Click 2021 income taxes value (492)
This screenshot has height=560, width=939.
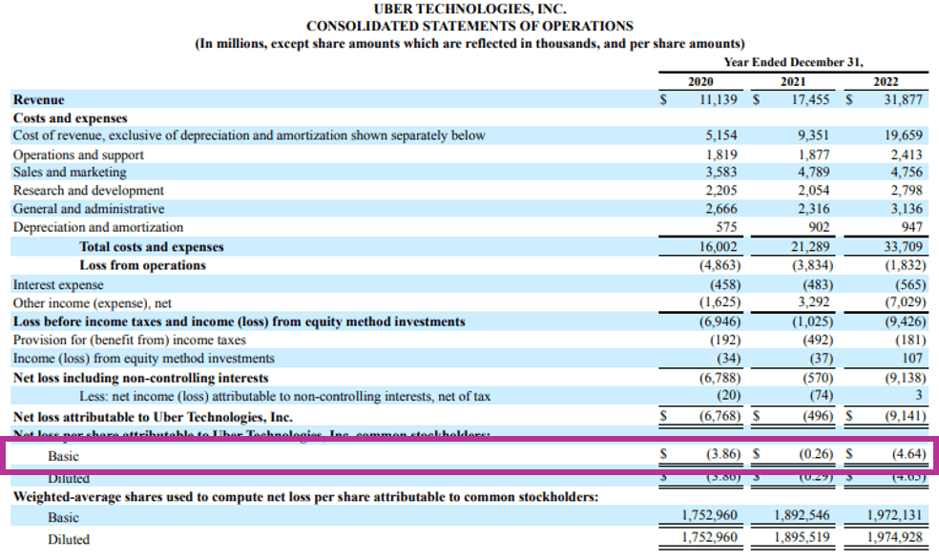coord(818,340)
